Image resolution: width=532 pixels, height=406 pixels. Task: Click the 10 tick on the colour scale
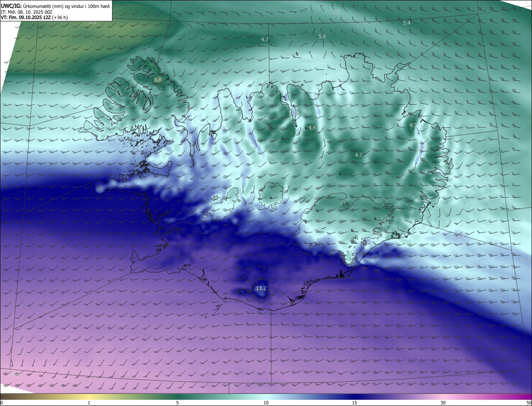click(x=266, y=403)
